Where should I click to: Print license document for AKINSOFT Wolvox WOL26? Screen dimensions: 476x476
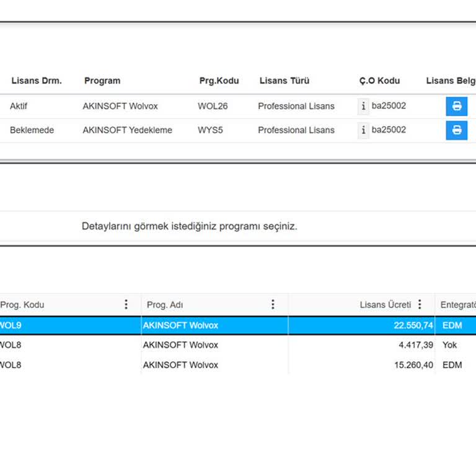tap(456, 106)
